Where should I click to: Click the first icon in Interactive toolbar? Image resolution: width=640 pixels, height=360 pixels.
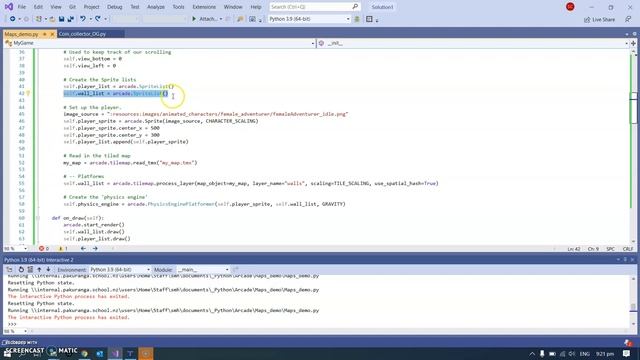pos(9,269)
